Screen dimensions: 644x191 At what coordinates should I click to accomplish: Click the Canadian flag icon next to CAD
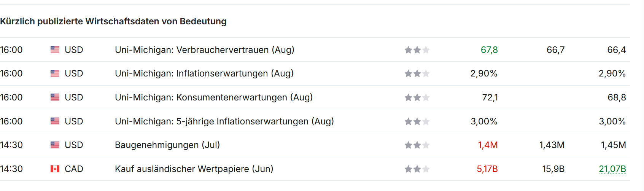click(55, 169)
